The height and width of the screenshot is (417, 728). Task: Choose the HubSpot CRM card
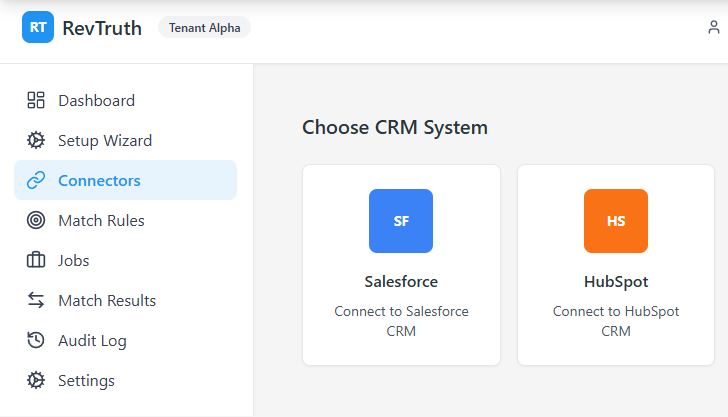tap(616, 265)
